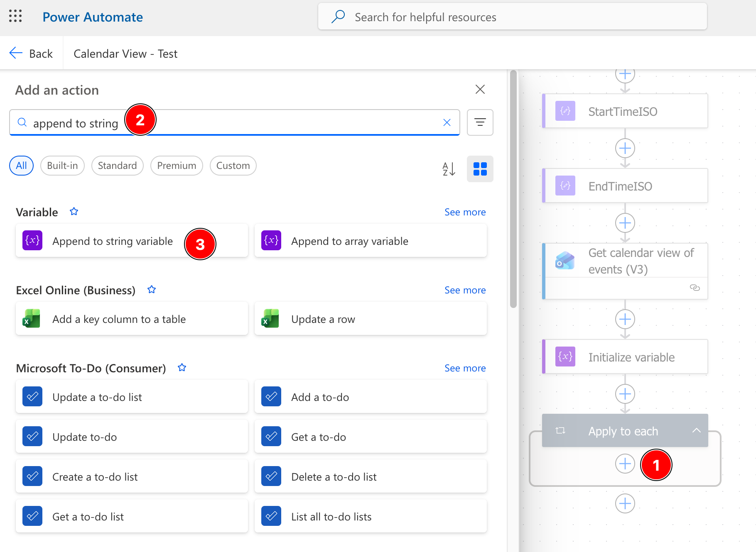Sort actions alphabetically A to Z

click(449, 169)
